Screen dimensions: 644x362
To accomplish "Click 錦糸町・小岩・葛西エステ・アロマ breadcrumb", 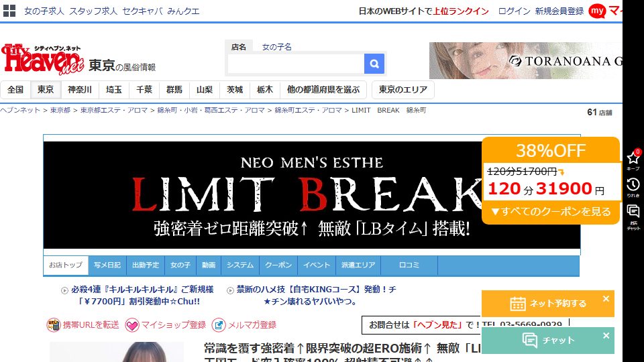I will point(211,110).
